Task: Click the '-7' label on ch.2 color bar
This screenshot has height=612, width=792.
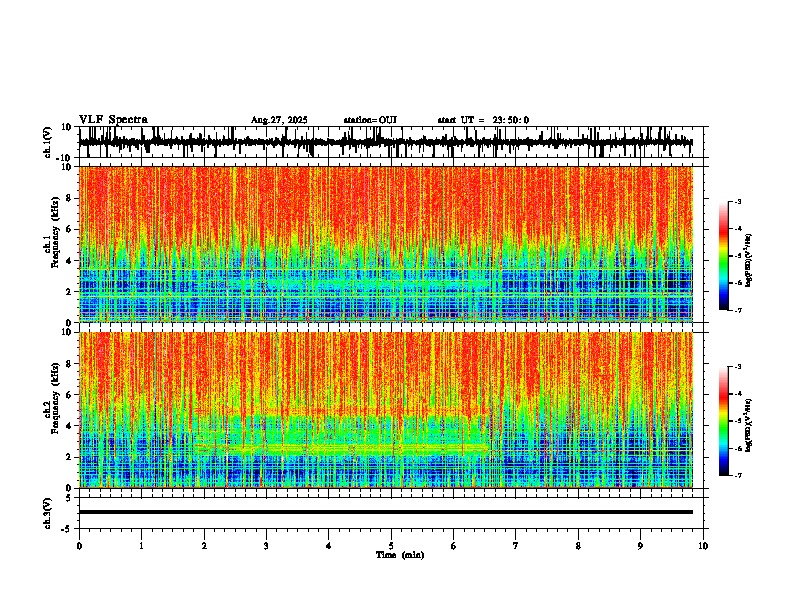Action: [738, 475]
